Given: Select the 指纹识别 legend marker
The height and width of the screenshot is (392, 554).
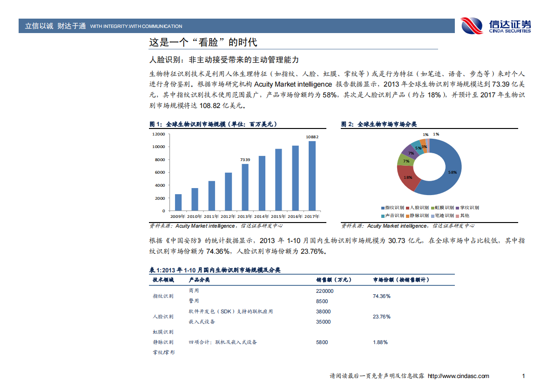Looking at the screenshot, I should click(x=383, y=208).
